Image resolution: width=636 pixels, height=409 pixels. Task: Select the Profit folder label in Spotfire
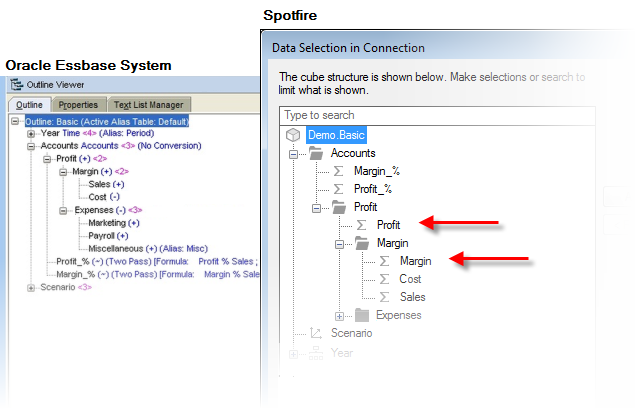coord(365,207)
